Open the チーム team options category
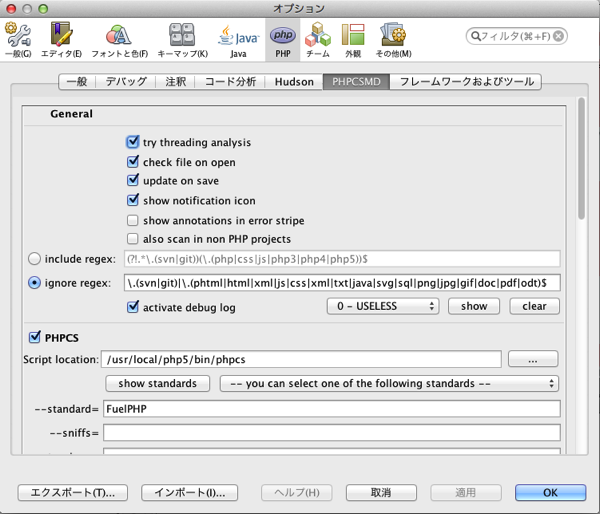 coord(318,40)
